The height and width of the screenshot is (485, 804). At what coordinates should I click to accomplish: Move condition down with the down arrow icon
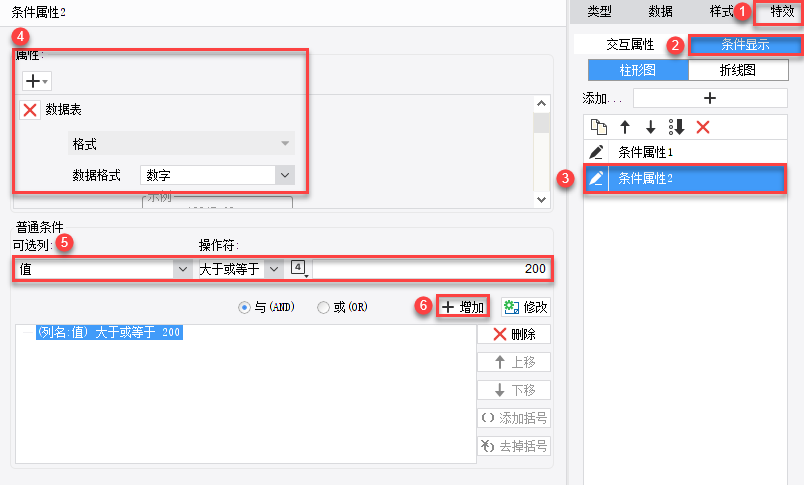point(650,127)
